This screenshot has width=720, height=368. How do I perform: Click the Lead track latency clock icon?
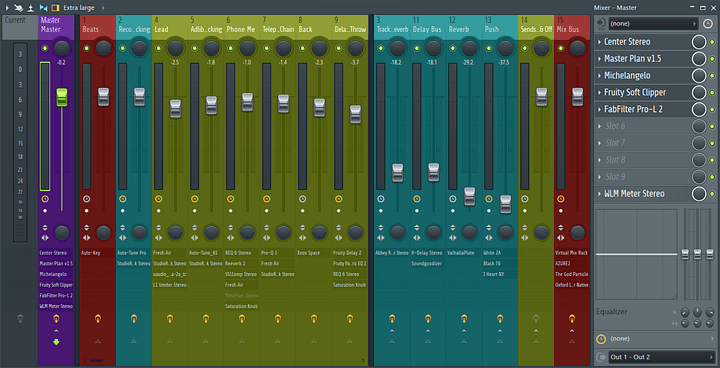(158, 199)
